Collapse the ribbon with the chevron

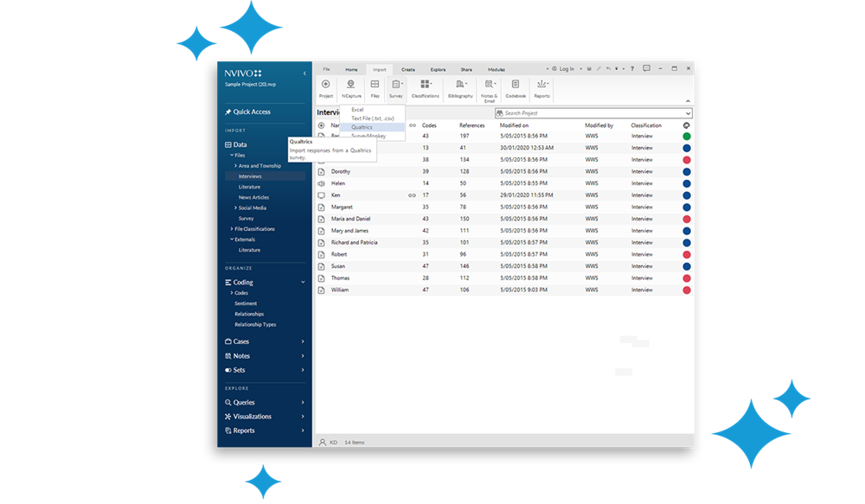point(688,101)
